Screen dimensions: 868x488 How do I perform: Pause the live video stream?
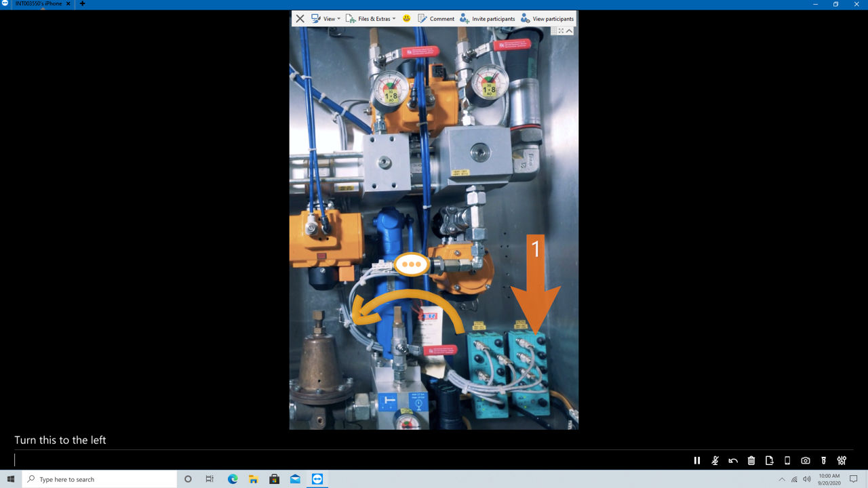click(696, 460)
